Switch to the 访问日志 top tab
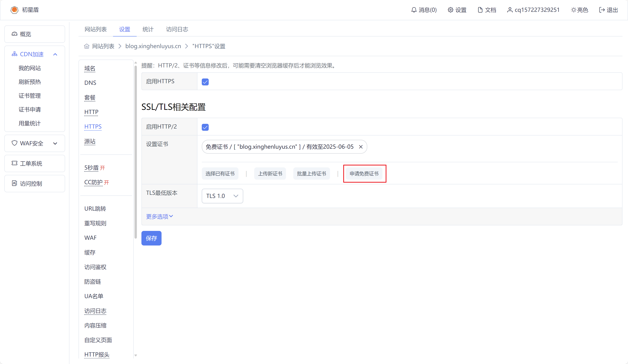Screen dimensions: 628x364 pyautogui.click(x=177, y=29)
